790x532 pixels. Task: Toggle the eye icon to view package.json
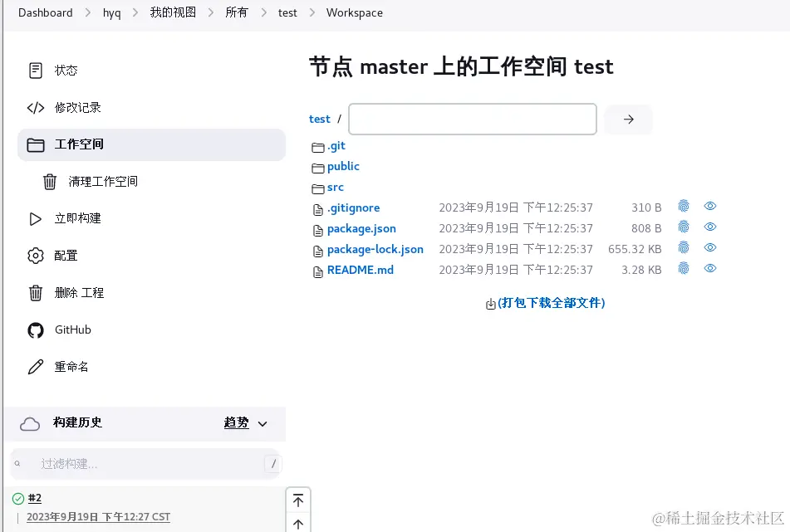coord(709,227)
